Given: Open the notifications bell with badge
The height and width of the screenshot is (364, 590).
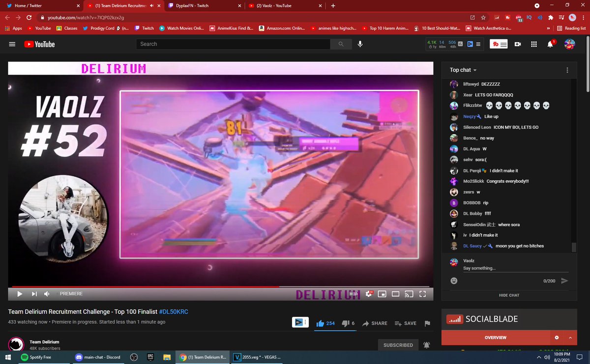Looking at the screenshot, I should [x=551, y=44].
